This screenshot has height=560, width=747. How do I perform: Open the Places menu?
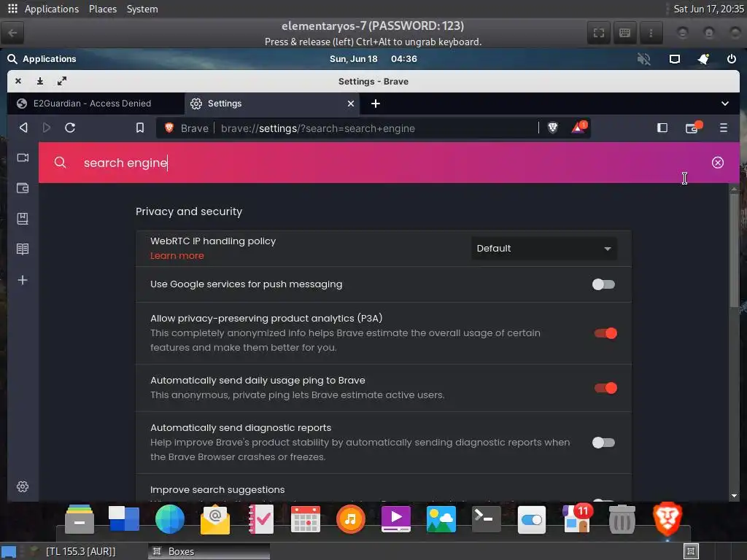click(x=102, y=9)
